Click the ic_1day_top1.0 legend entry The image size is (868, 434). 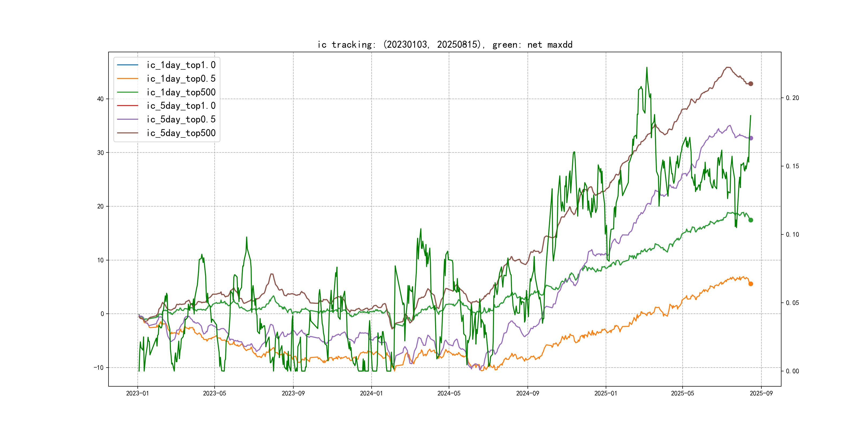click(181, 65)
